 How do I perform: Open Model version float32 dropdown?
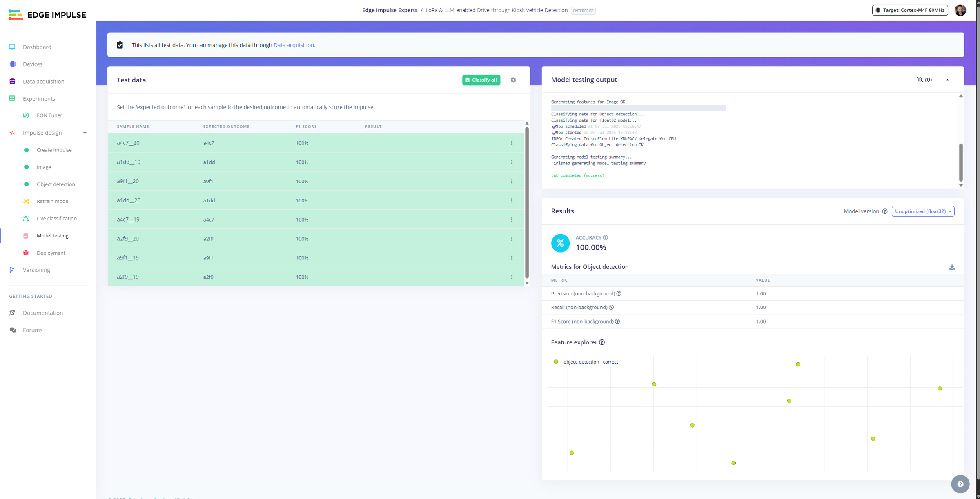pyautogui.click(x=923, y=211)
